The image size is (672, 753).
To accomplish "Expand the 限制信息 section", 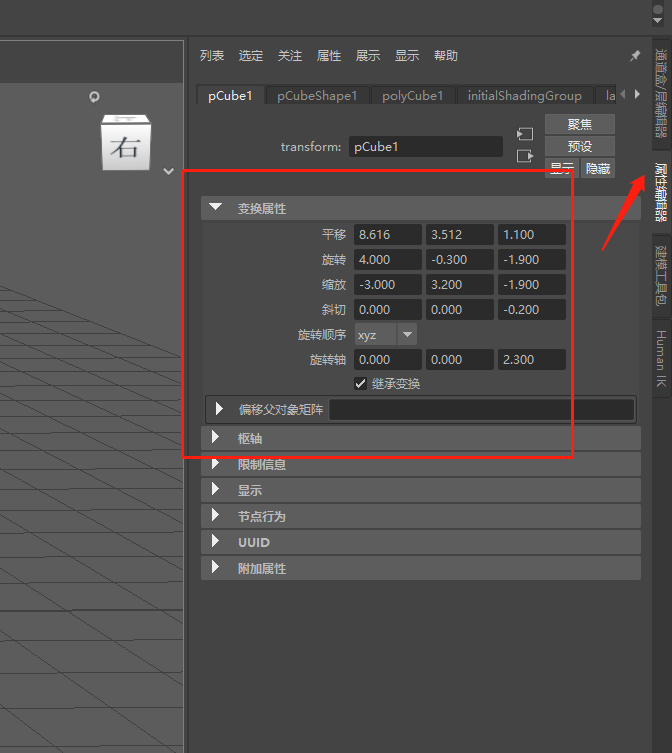I will tap(216, 463).
